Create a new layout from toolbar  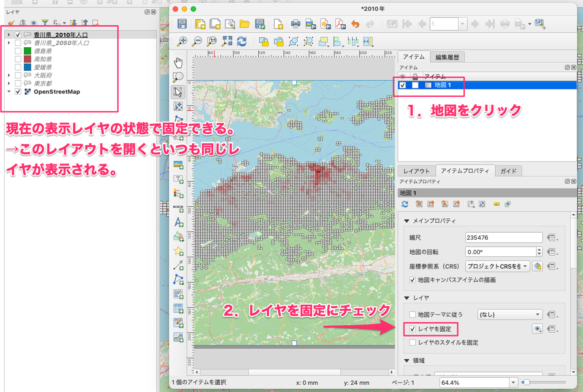(x=200, y=24)
